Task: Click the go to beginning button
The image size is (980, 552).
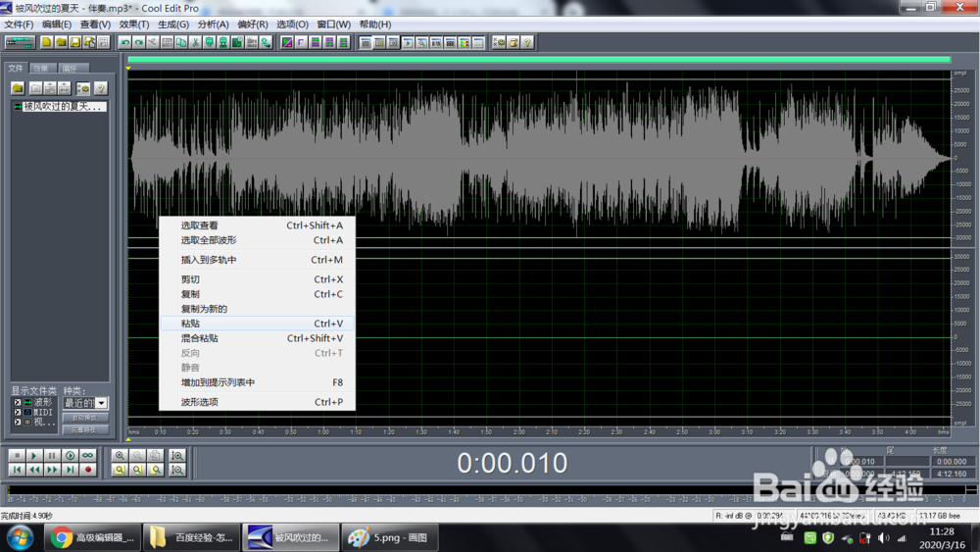Action: (17, 469)
